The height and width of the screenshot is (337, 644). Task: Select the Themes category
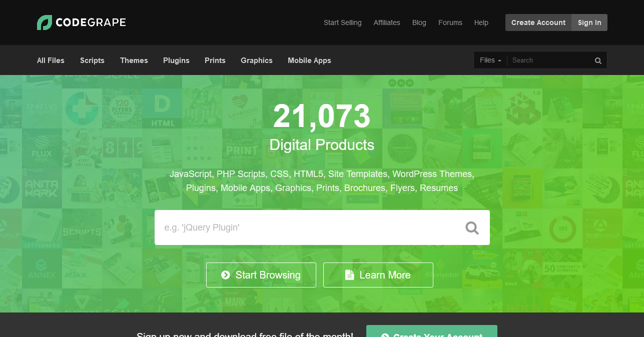point(134,60)
